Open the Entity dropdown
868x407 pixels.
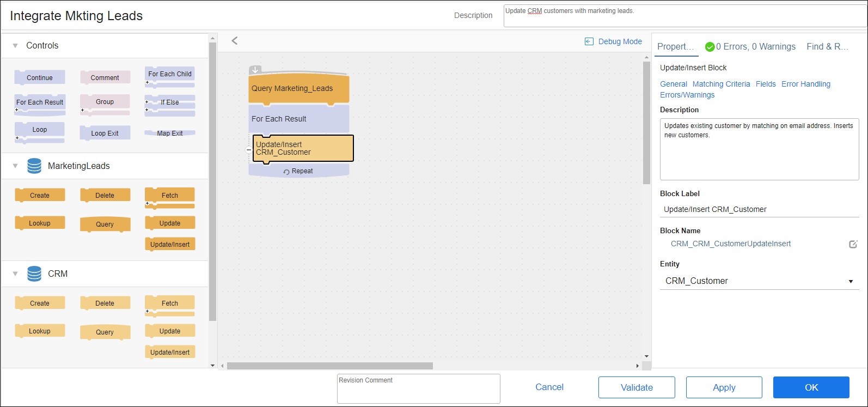tap(851, 281)
